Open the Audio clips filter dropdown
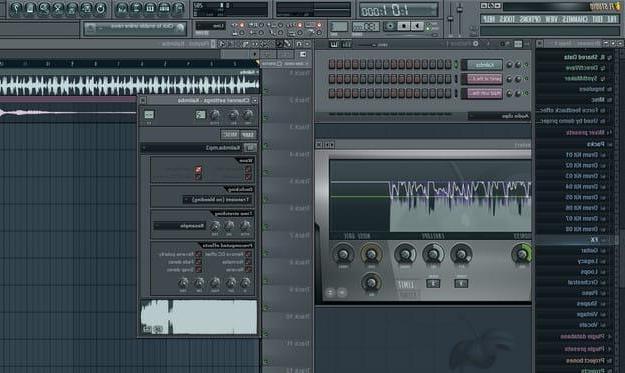Image resolution: width=625 pixels, height=373 pixels. [499, 116]
